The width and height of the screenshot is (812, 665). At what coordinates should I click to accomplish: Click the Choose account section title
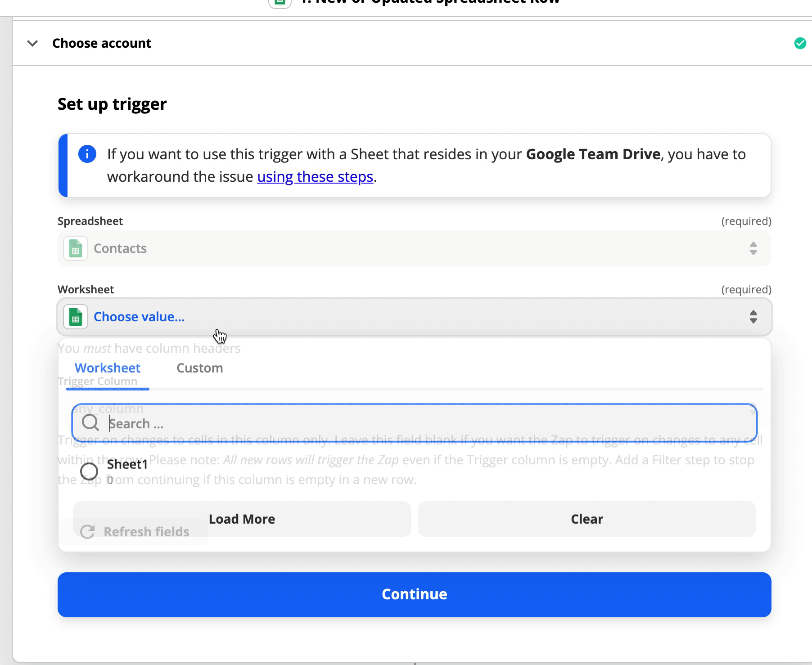pos(102,43)
